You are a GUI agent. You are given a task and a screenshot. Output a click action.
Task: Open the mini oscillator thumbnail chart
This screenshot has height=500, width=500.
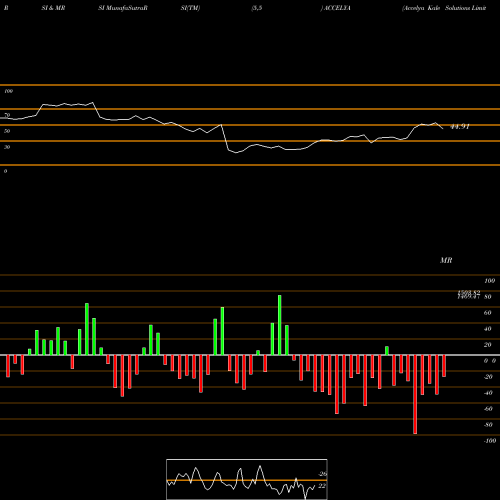(247, 479)
